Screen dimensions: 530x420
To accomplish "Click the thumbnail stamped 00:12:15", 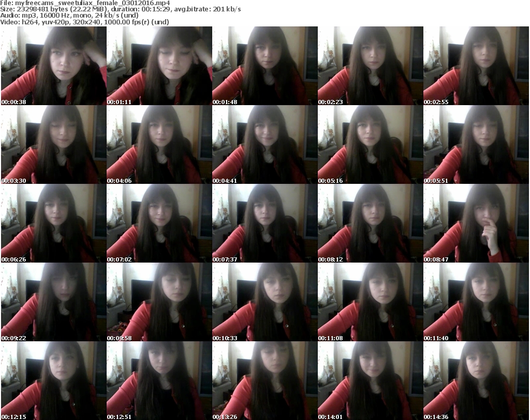I will [54, 381].
